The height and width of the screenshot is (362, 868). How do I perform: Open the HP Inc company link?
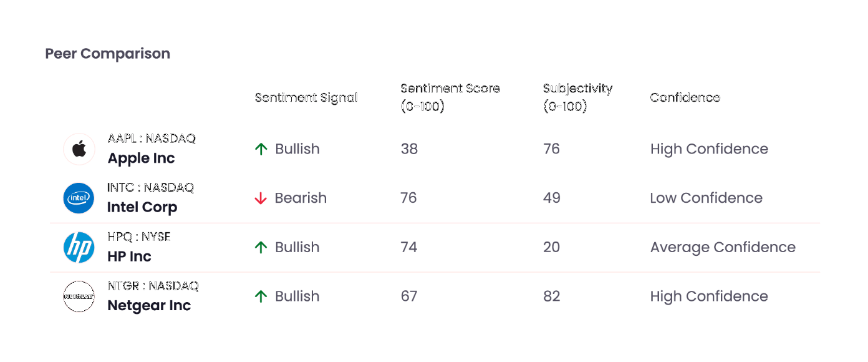(x=129, y=257)
